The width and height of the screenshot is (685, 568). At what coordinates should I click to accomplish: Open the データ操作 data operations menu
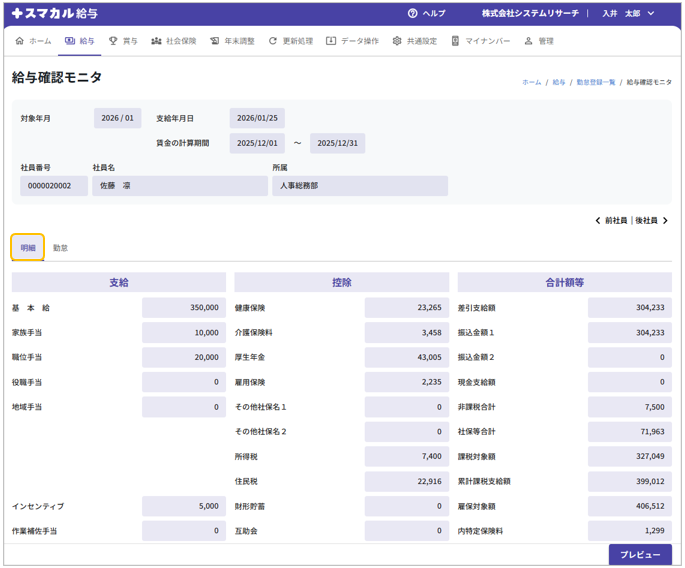click(353, 41)
